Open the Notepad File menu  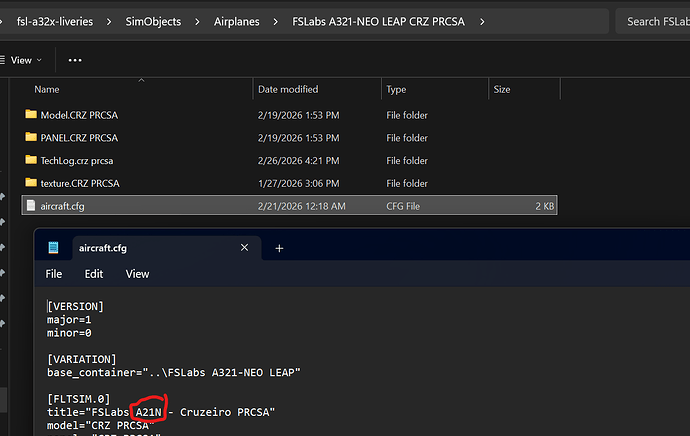click(54, 274)
